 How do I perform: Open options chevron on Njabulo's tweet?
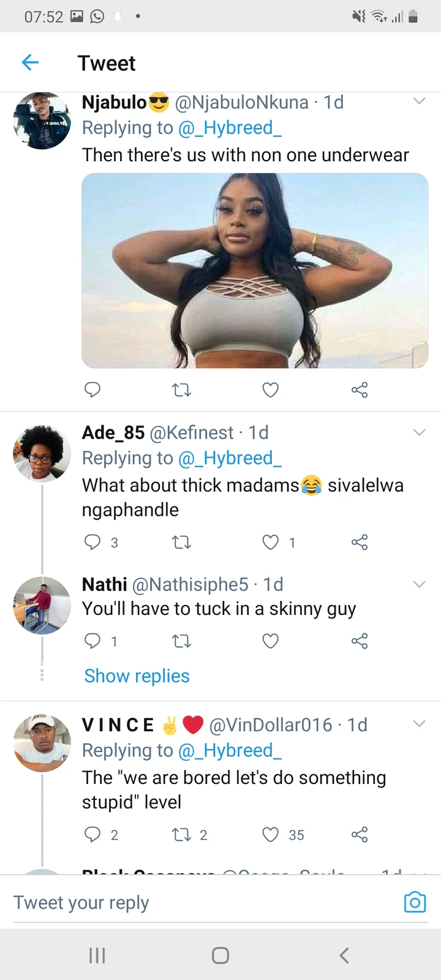point(419,101)
